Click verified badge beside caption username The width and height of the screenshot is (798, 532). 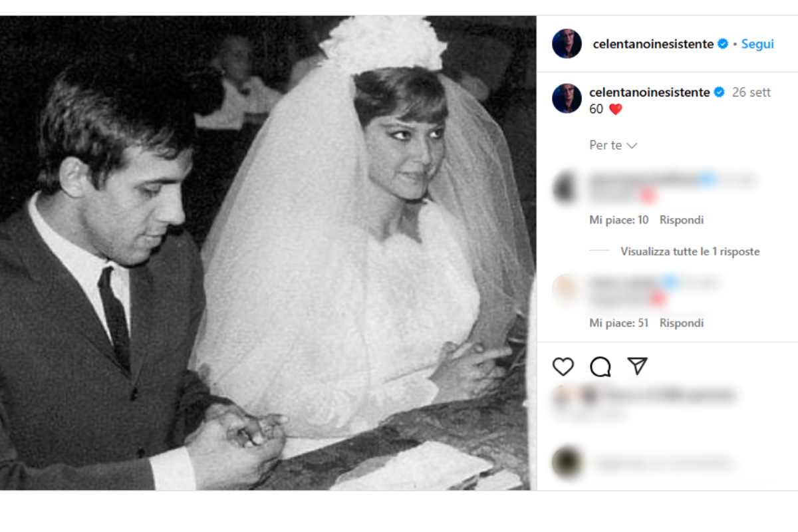click(719, 92)
